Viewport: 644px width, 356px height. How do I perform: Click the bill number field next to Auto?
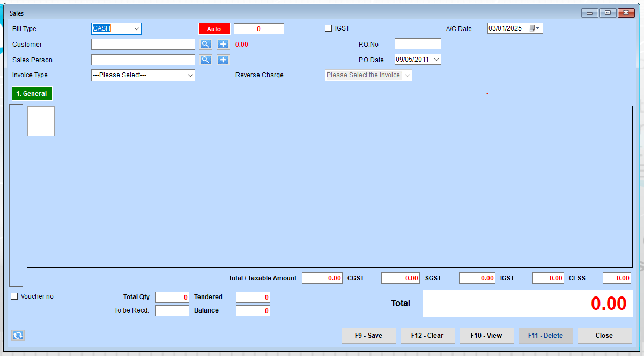click(x=258, y=29)
